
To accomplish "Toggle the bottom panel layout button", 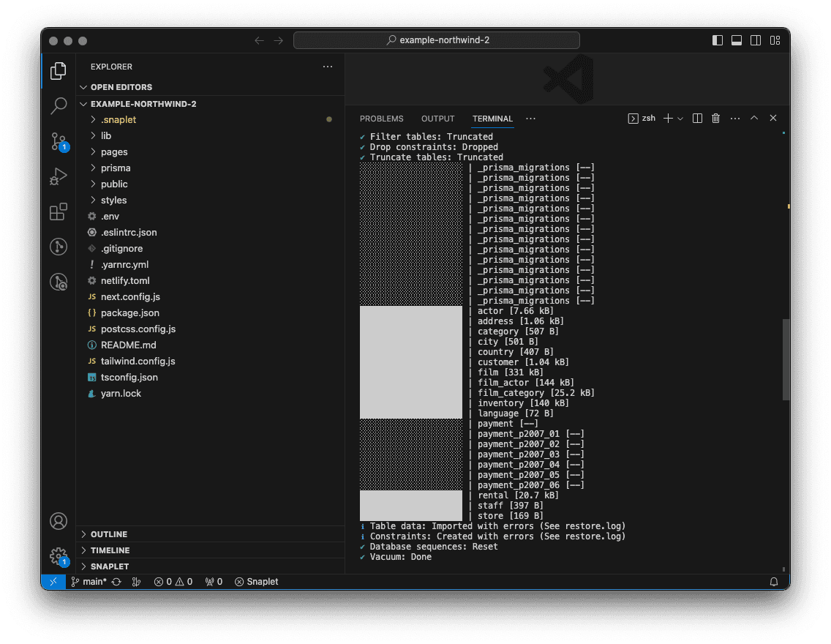I will click(737, 40).
